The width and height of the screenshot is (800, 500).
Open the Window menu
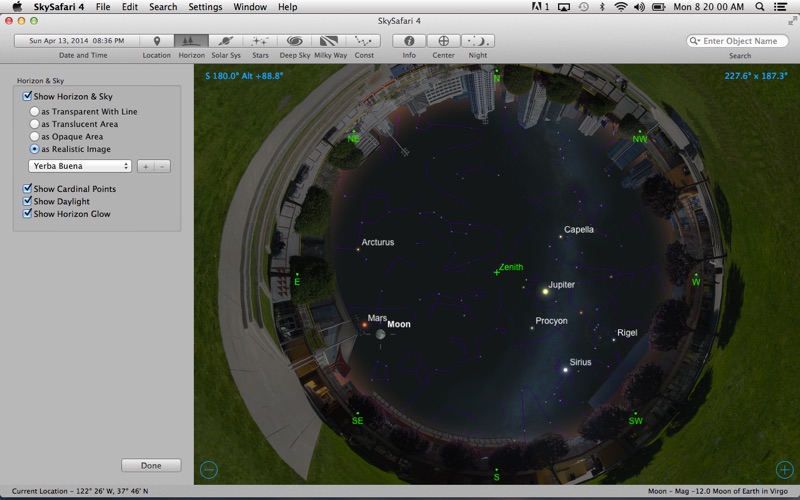(x=250, y=7)
